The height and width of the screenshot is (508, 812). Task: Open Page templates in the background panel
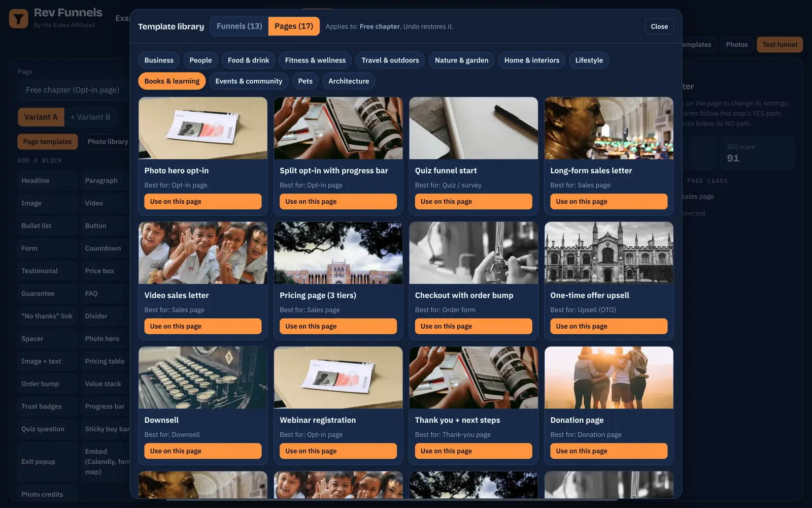click(x=47, y=142)
